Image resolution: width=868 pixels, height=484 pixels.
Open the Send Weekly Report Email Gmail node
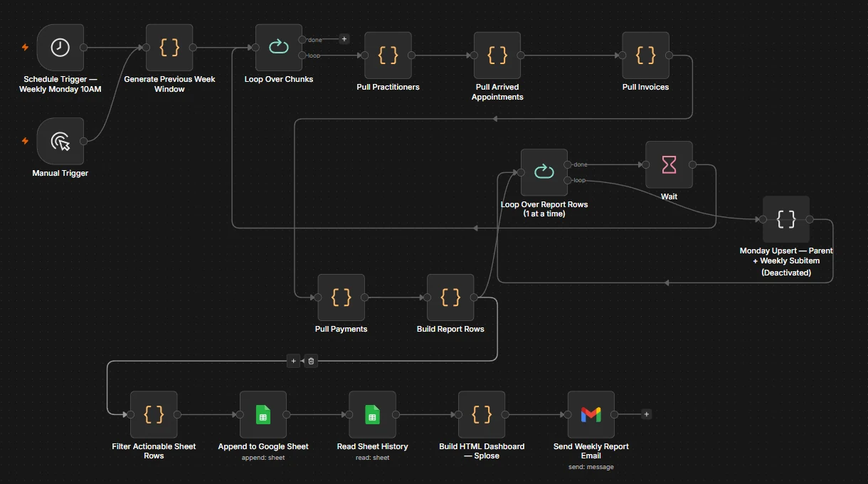pyautogui.click(x=591, y=414)
